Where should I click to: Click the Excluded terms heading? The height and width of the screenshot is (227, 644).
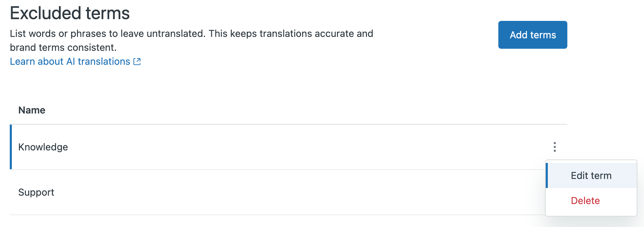(70, 13)
